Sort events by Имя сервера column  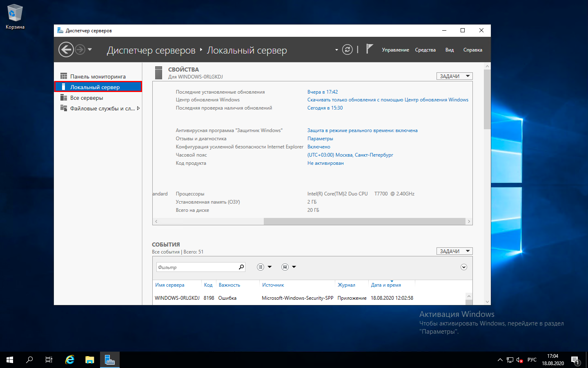coord(169,285)
